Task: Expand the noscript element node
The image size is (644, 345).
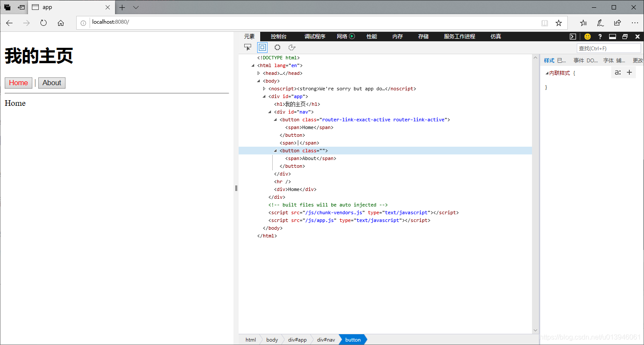Action: coord(264,89)
